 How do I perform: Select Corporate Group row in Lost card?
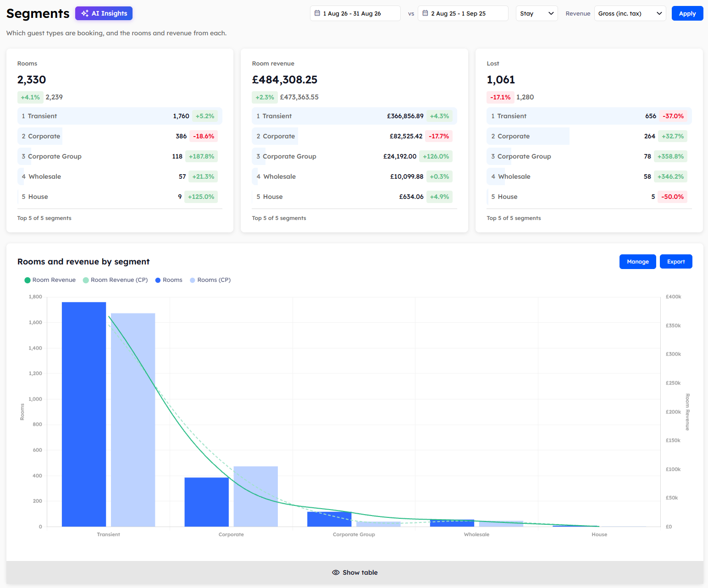click(589, 156)
